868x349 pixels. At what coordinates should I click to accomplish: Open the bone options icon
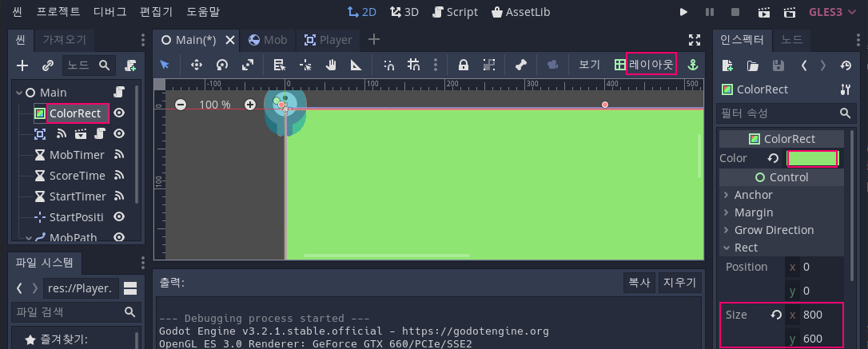click(520, 65)
